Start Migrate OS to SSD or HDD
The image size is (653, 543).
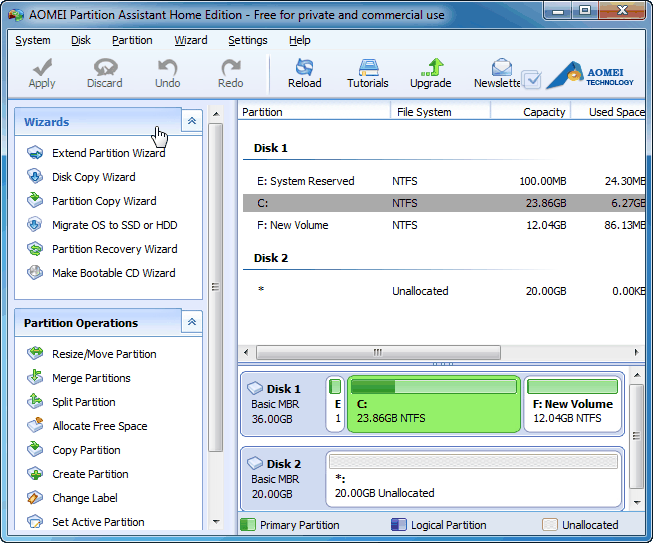[115, 225]
